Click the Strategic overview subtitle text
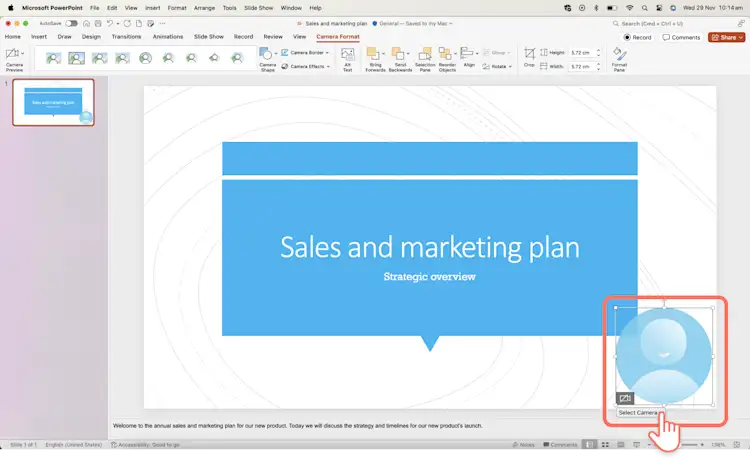Screen dimensions: 750x460 tap(430, 277)
